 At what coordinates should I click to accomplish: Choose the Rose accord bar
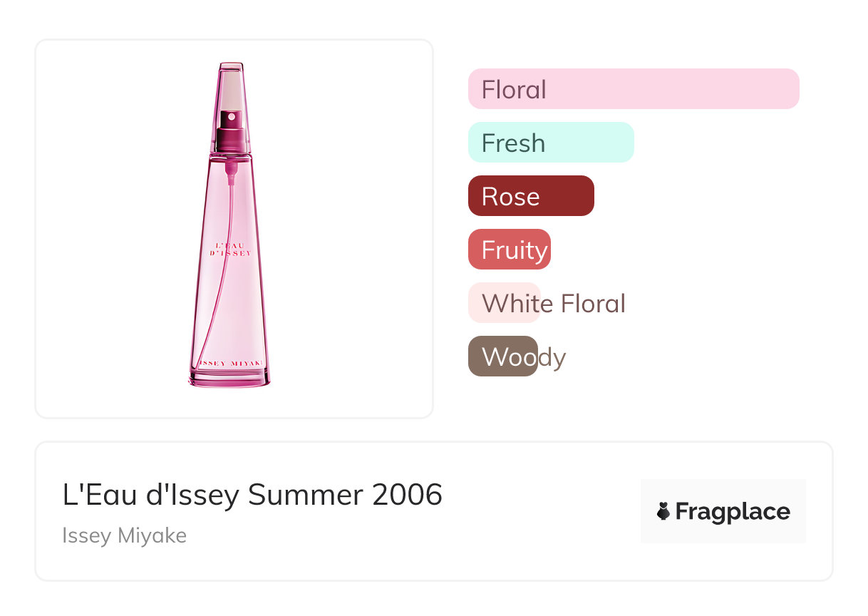[530, 196]
